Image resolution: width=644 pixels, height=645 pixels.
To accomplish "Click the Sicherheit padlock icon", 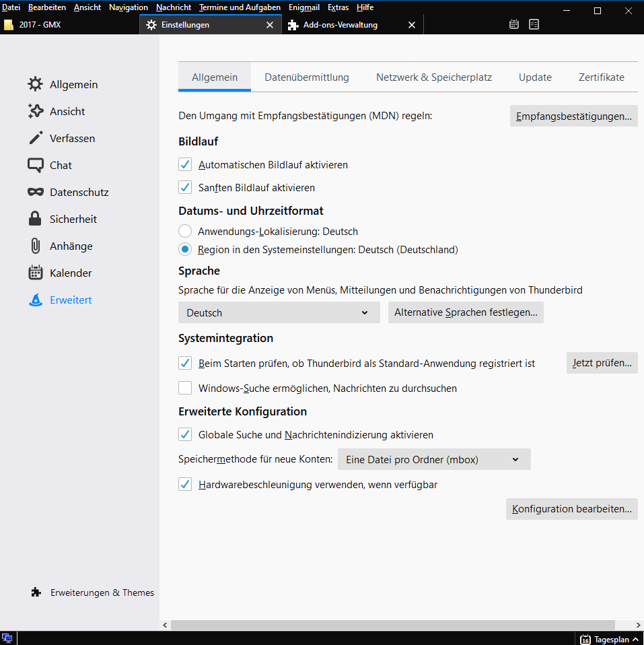I will 35,218.
